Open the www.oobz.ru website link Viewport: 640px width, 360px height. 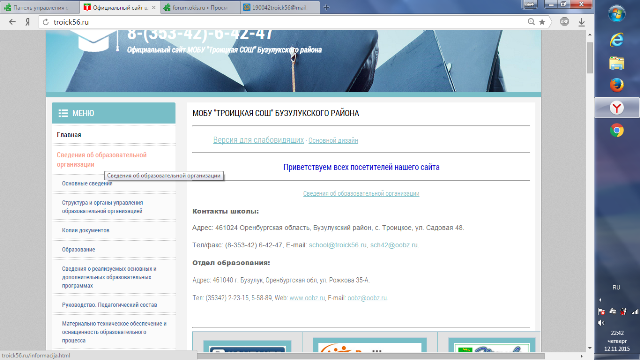(x=307, y=298)
